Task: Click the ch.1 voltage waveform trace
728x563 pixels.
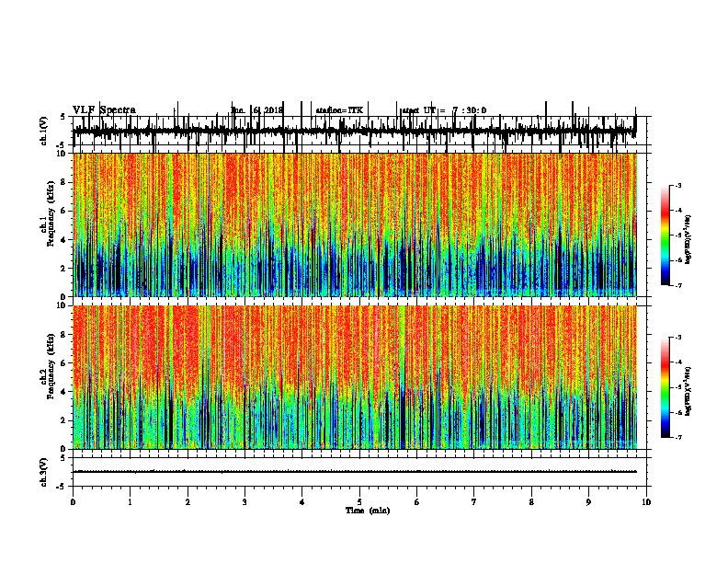Action: point(355,131)
